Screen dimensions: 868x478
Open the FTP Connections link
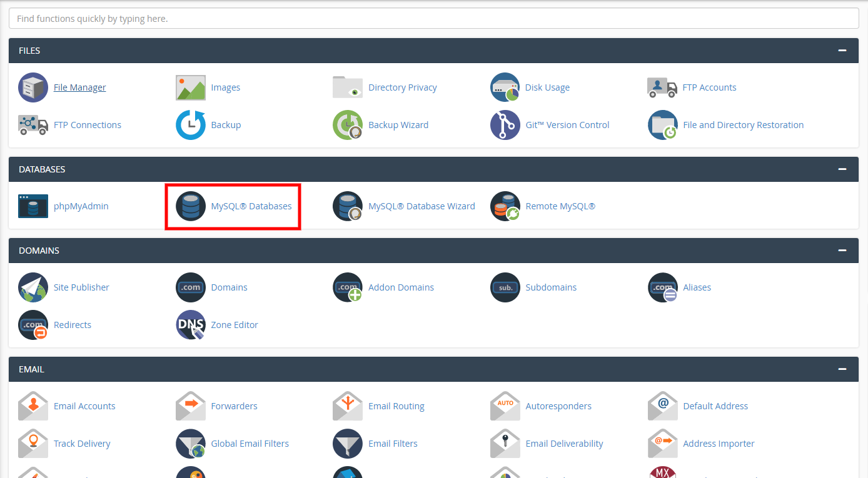[x=88, y=125]
